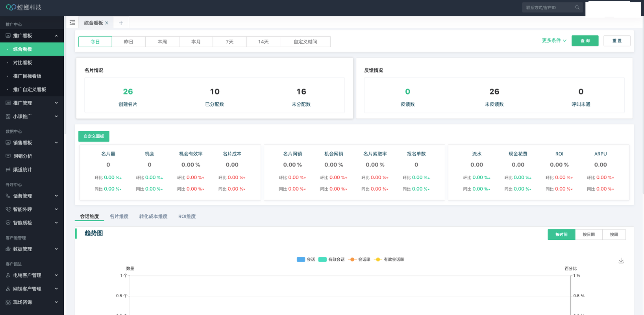This screenshot has width=644, height=315.
Task: Click the 已分配数 value 10
Action: (215, 92)
